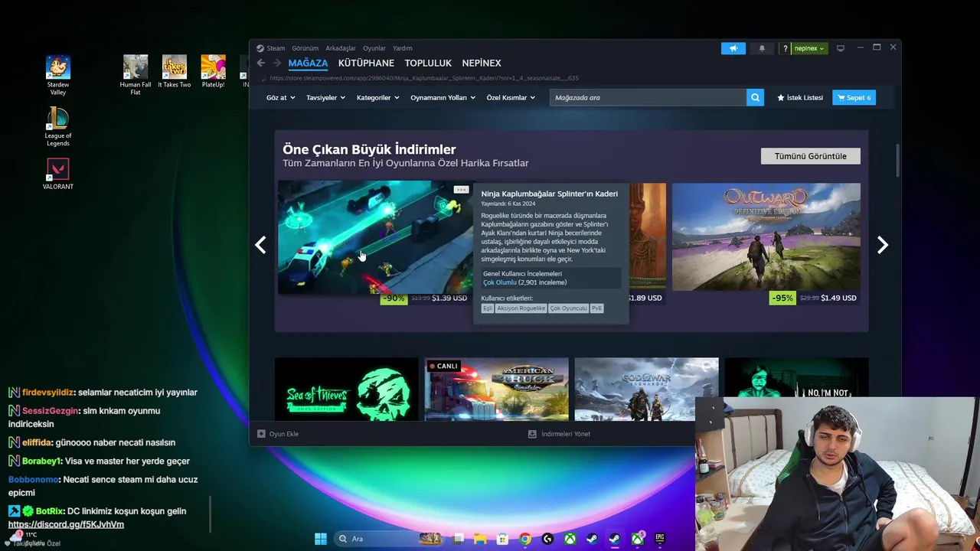Click the PvE tag
The width and height of the screenshot is (980, 551).
(596, 308)
